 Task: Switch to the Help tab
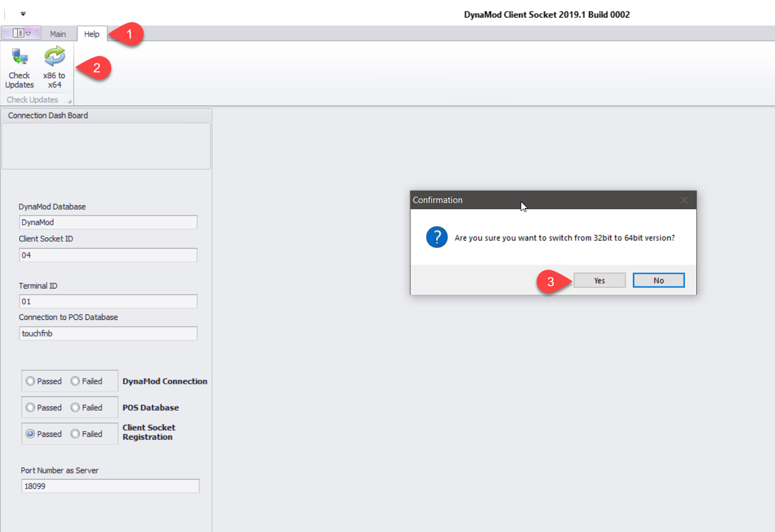click(x=92, y=34)
